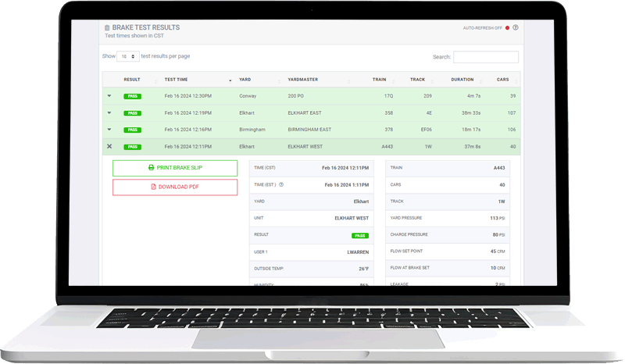
Task: Click PDF file icon in Download PDF button
Action: [153, 187]
